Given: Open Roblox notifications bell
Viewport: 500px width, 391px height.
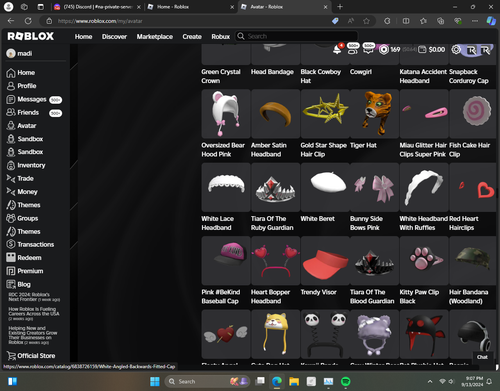Looking at the screenshot, I should pyautogui.click(x=337, y=50).
